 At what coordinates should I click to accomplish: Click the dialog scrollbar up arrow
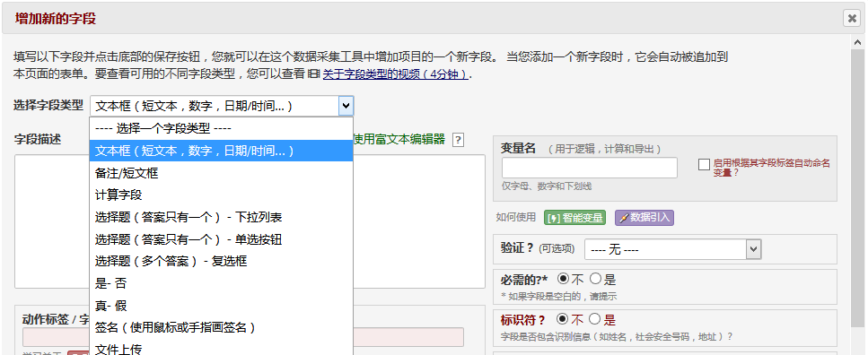click(x=858, y=42)
